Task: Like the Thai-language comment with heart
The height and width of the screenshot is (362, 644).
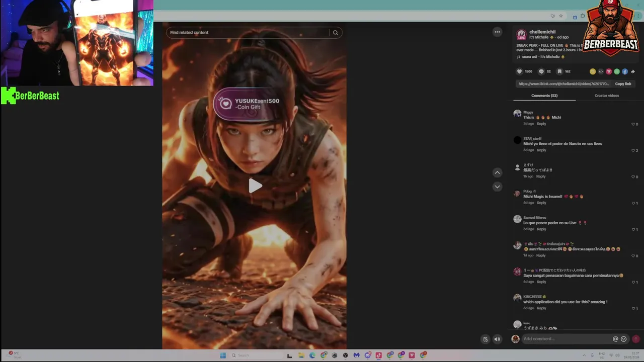Action: [633, 256]
